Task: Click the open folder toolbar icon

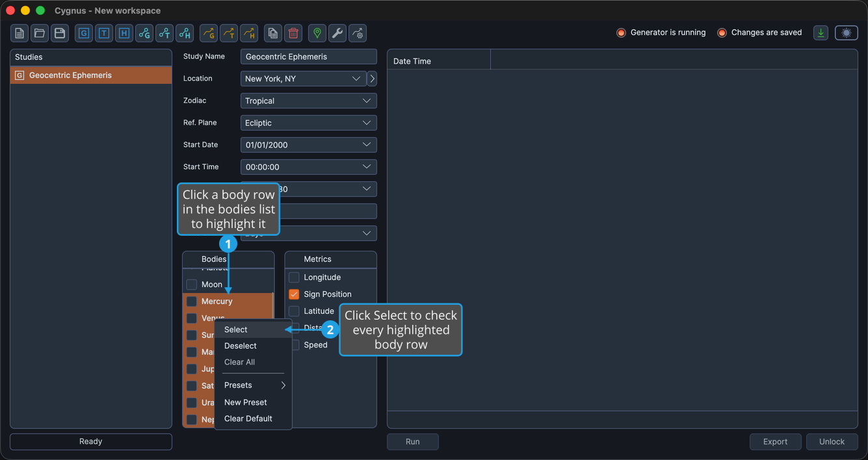Action: pos(40,33)
